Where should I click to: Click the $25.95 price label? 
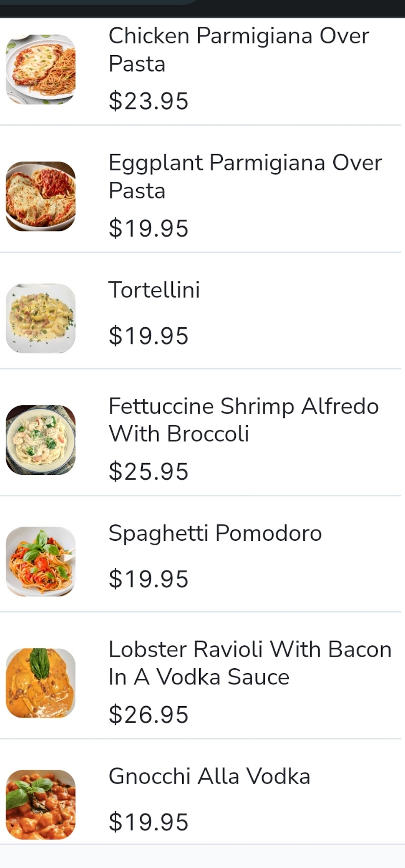click(148, 471)
